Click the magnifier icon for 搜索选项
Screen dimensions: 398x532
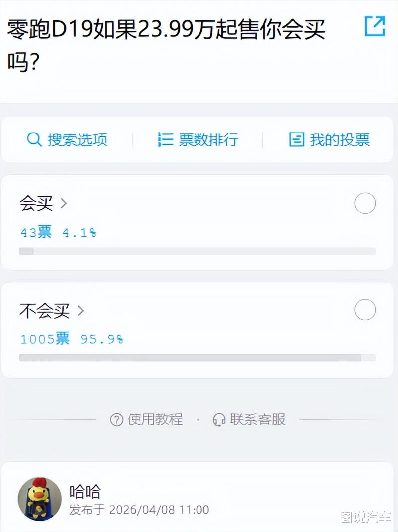(34, 140)
